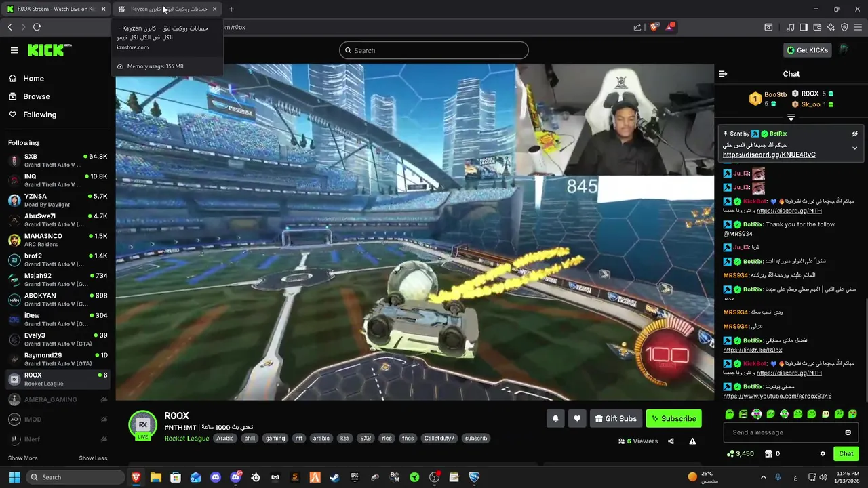Click the Gift Subs button
868x488 pixels.
[616, 419]
